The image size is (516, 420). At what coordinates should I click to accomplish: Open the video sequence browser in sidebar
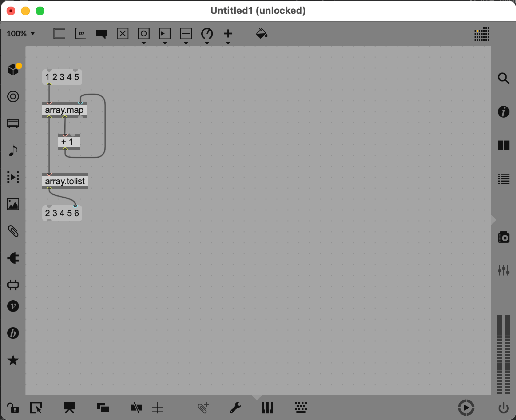click(13, 177)
